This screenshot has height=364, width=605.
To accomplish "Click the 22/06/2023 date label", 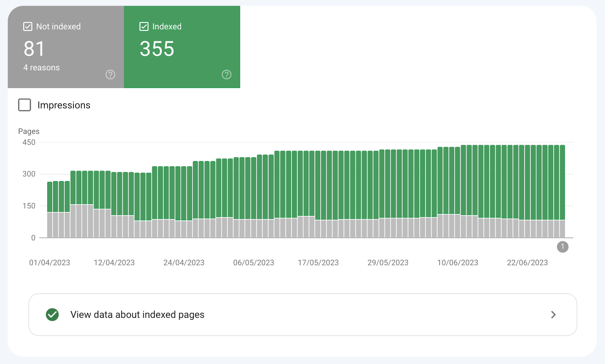I will pos(527,262).
